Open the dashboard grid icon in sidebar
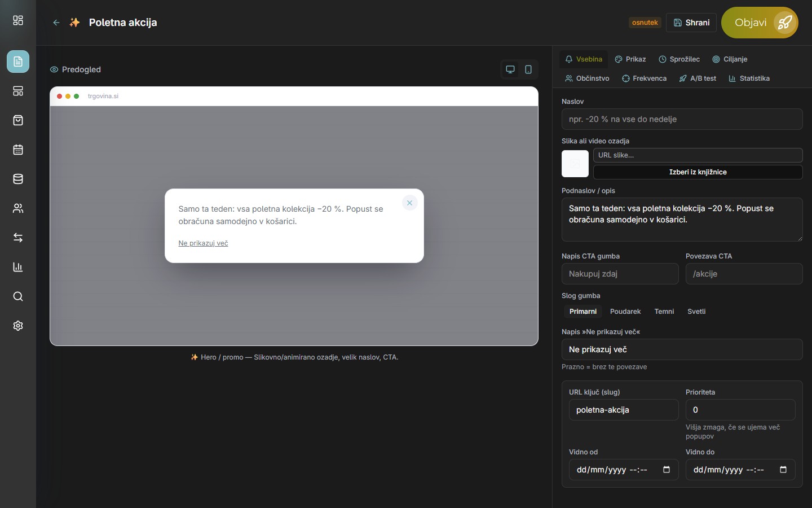 18,20
